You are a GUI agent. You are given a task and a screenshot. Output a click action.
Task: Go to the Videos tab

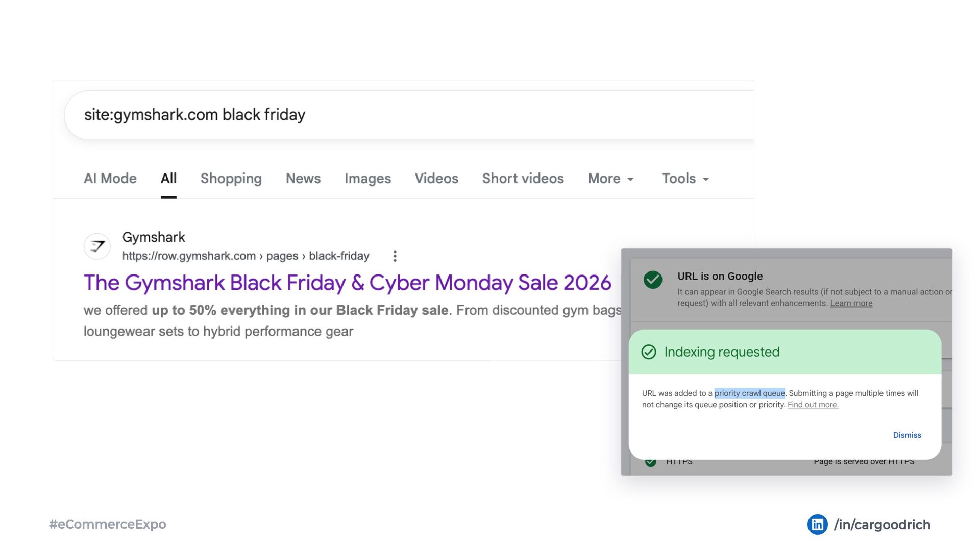(436, 179)
